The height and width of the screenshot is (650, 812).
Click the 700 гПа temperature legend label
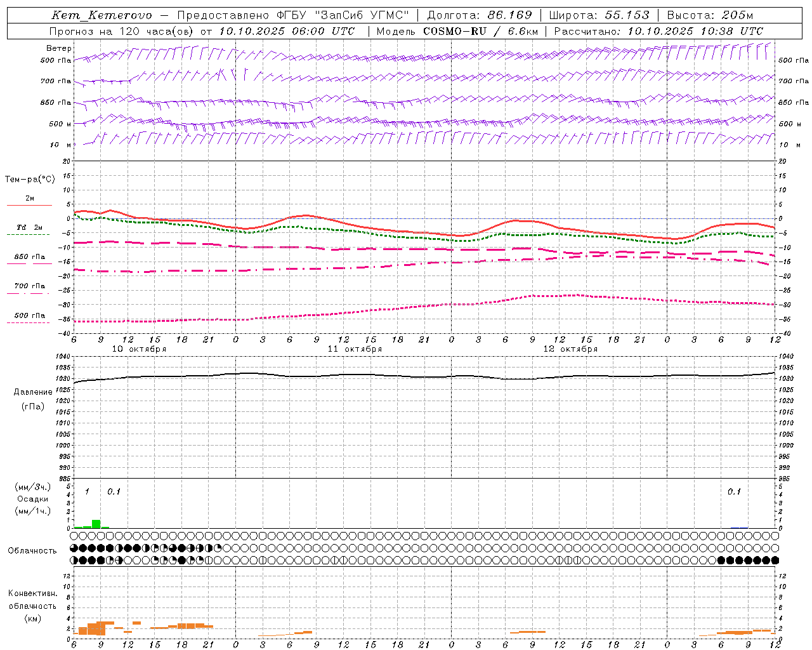pyautogui.click(x=30, y=286)
